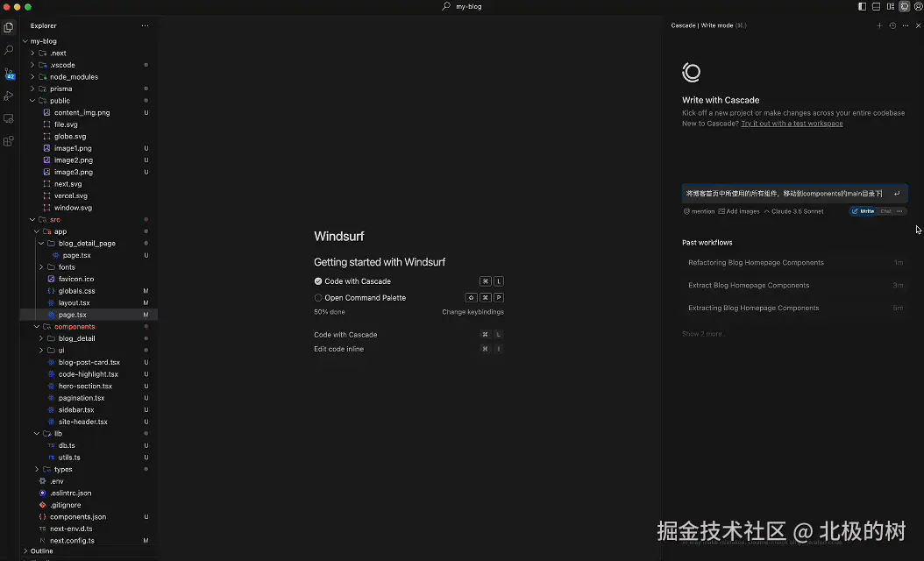Open db.ts in lib folder
The height and width of the screenshot is (561, 924).
pyautogui.click(x=67, y=445)
